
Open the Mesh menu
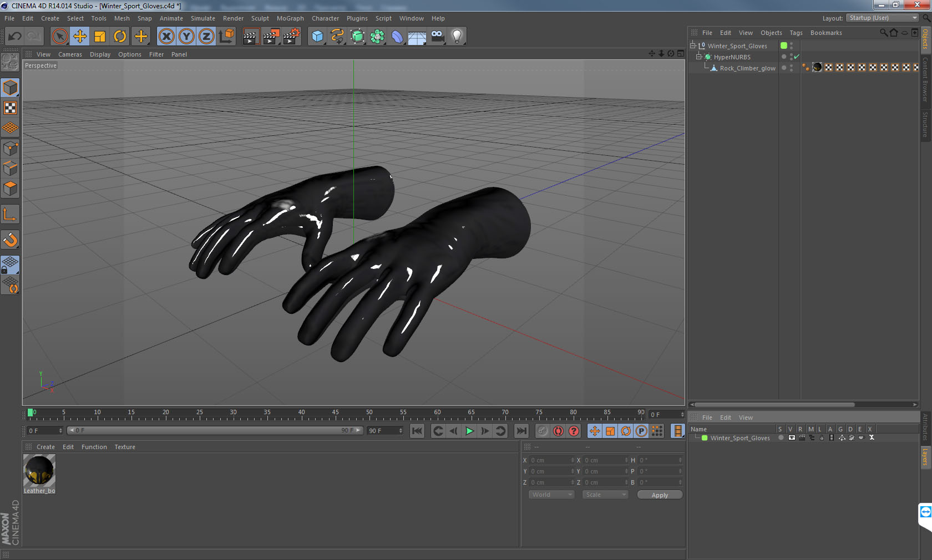122,18
